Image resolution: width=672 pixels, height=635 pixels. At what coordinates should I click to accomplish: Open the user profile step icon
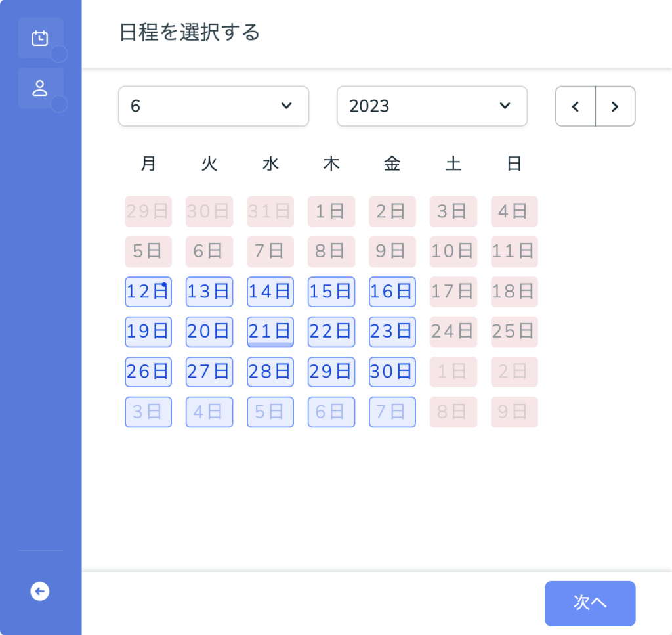point(40,89)
